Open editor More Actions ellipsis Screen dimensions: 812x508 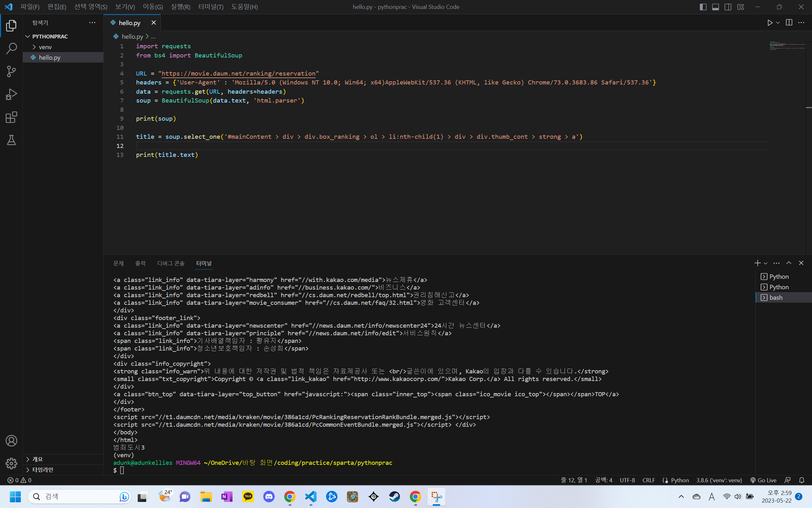click(x=801, y=23)
